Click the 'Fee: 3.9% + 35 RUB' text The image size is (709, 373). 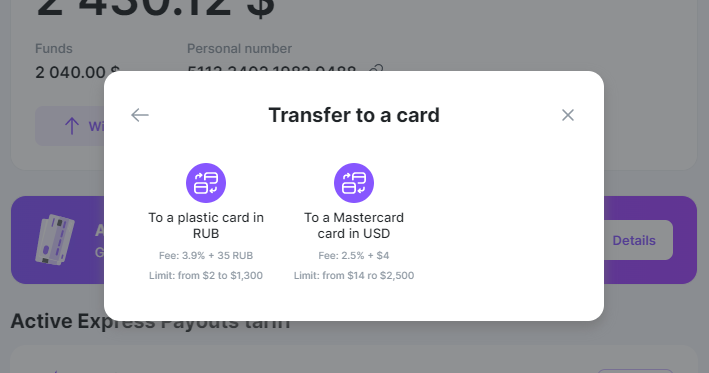206,255
